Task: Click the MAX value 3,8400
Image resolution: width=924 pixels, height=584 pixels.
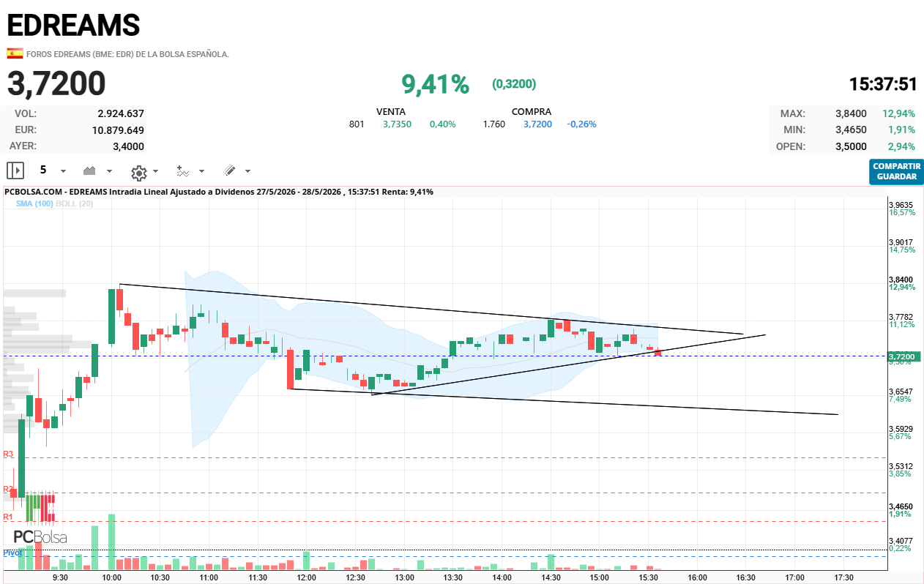Action: point(851,113)
